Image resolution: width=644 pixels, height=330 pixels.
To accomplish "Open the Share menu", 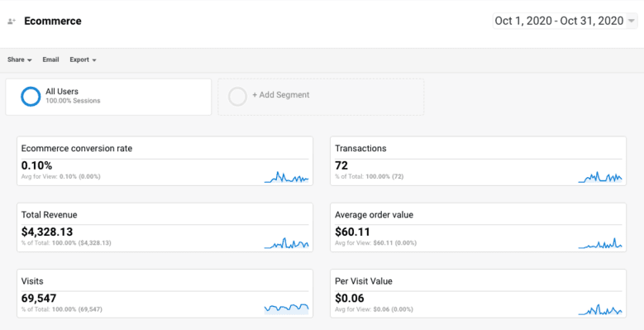I will pos(20,60).
